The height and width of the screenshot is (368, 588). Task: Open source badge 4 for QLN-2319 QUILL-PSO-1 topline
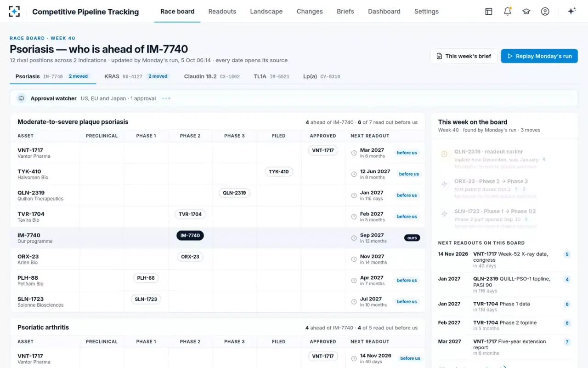coord(567,279)
